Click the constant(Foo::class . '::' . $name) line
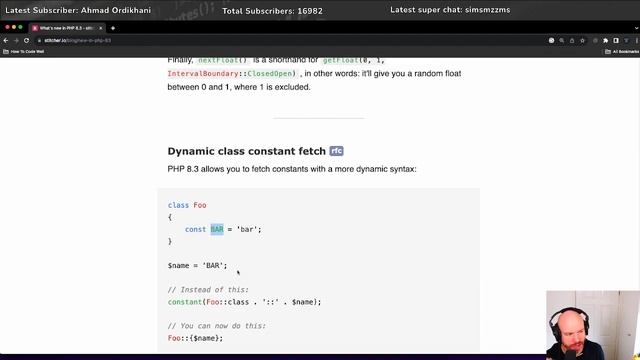Viewport: 640px width, 360px height. 244,302
